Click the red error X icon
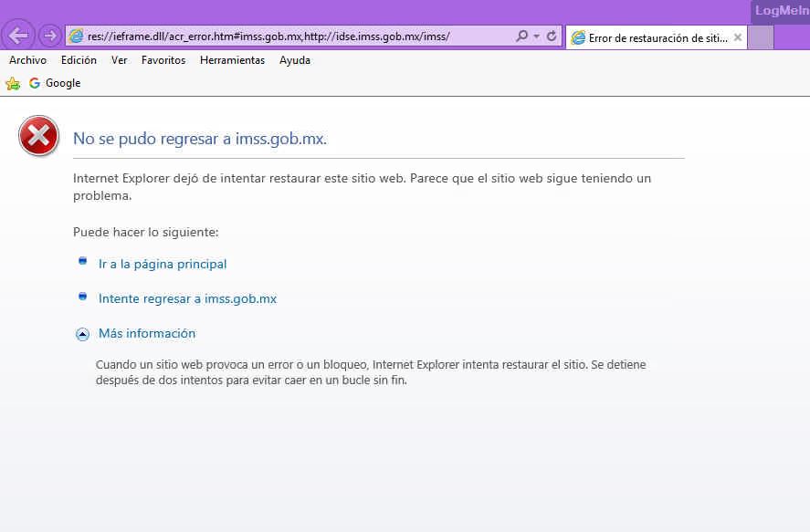Image resolution: width=810 pixels, height=532 pixels. pyautogui.click(x=38, y=136)
